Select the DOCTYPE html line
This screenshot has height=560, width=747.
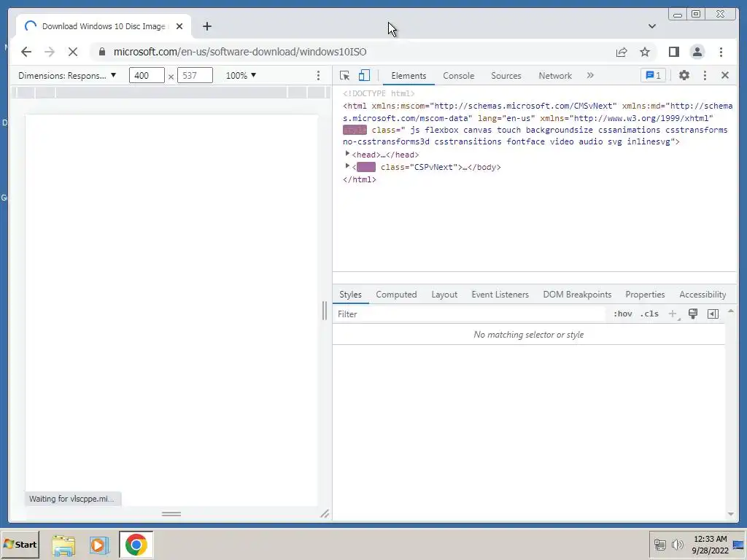coord(379,93)
